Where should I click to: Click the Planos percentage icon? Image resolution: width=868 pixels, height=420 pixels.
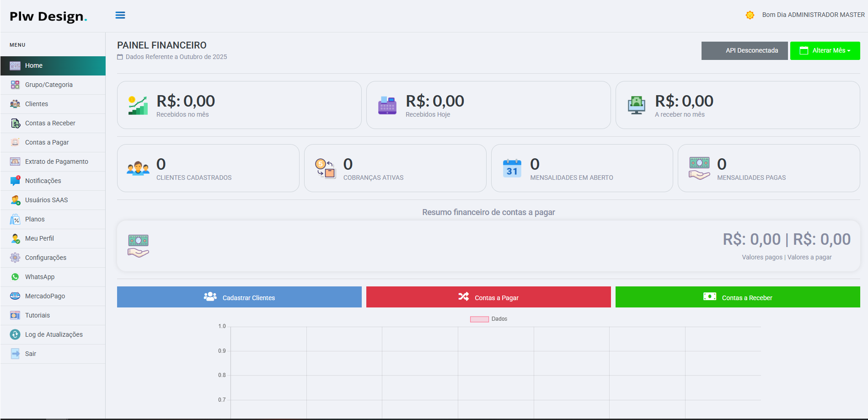pos(15,219)
